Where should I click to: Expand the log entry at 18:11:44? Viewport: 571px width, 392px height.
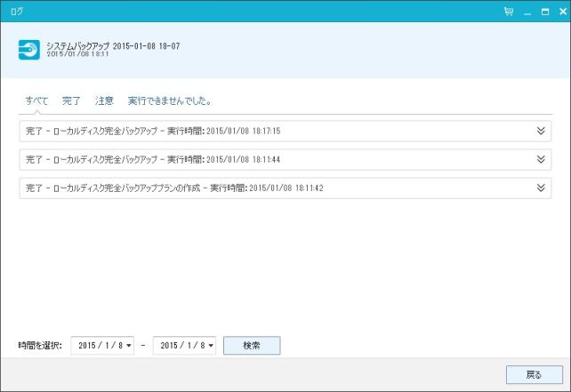(x=541, y=159)
